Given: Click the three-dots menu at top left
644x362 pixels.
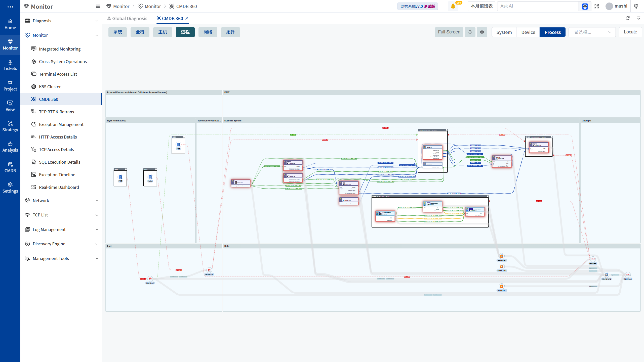Looking at the screenshot, I should 10,7.
